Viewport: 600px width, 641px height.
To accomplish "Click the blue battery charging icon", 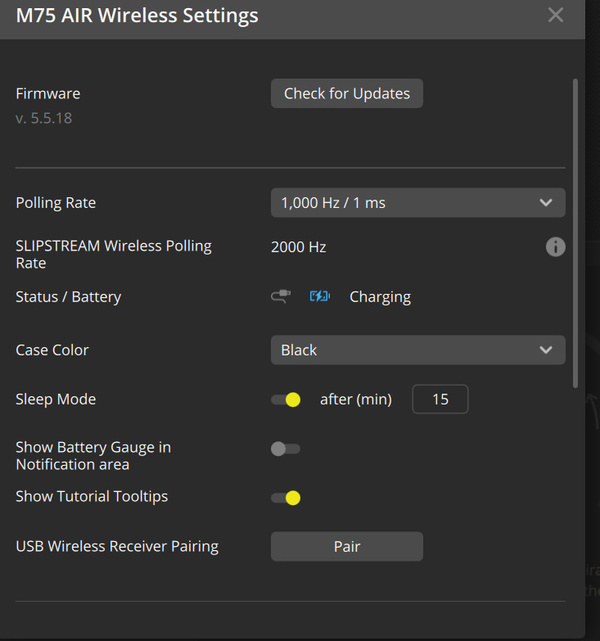I will 320,296.
